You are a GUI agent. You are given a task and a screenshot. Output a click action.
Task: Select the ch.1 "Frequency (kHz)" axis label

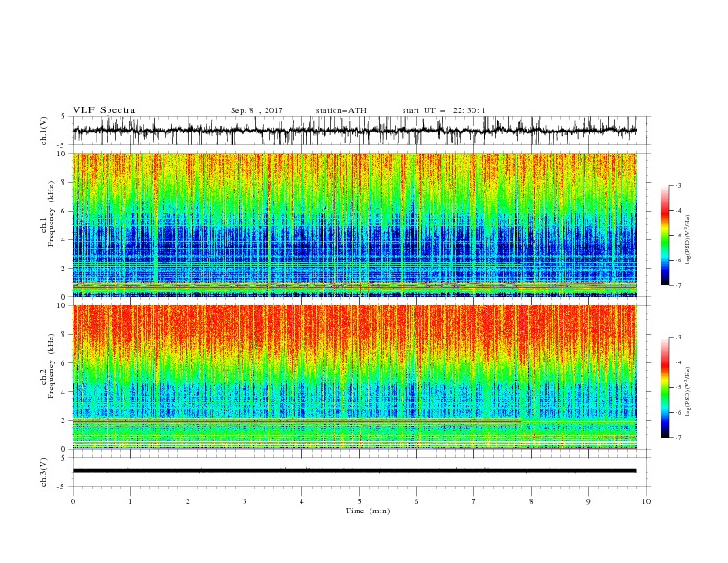pyautogui.click(x=51, y=213)
